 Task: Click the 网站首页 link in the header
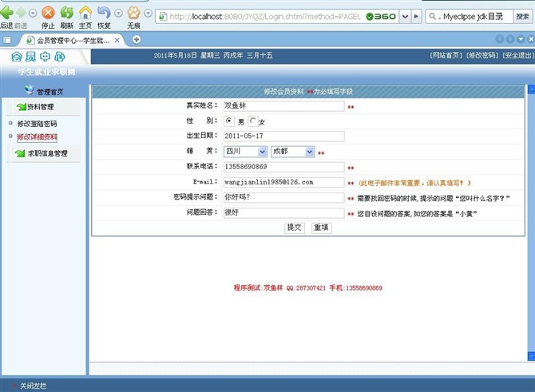(x=446, y=55)
